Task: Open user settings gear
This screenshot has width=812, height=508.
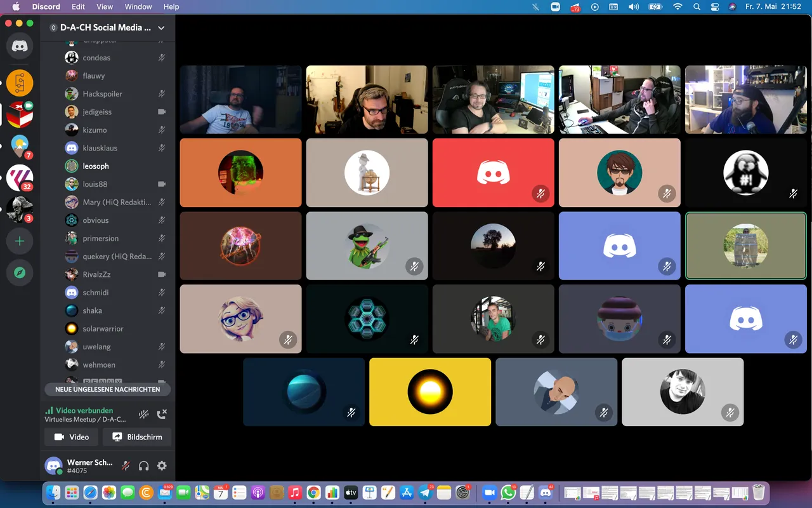Action: tap(162, 465)
